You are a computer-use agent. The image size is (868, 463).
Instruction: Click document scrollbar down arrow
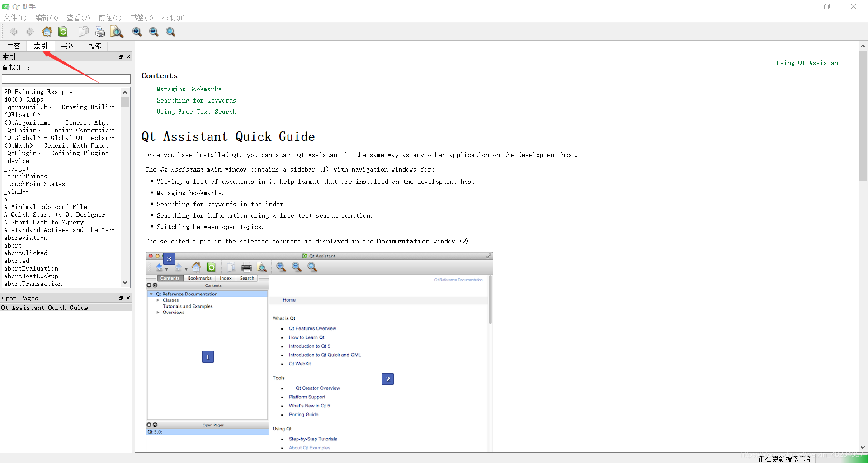863,447
